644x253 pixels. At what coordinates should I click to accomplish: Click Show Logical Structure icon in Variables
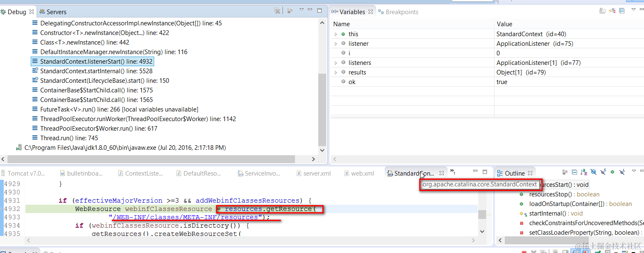612,11
